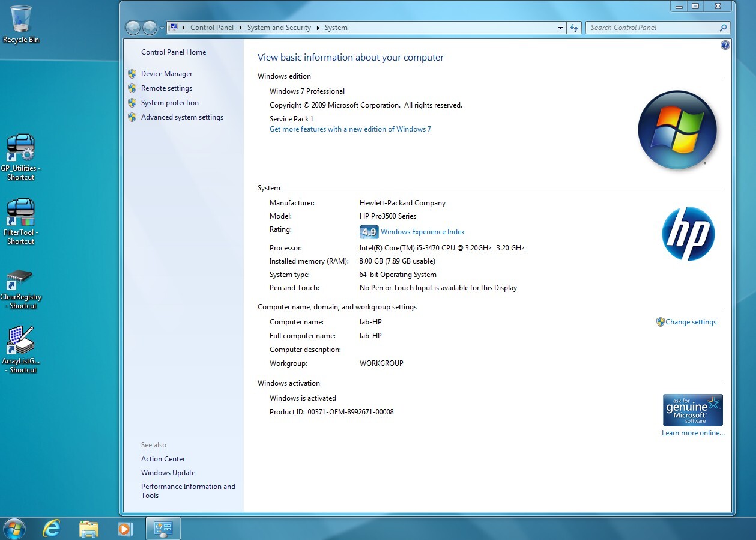Open the Windows Start menu orb

click(x=14, y=529)
